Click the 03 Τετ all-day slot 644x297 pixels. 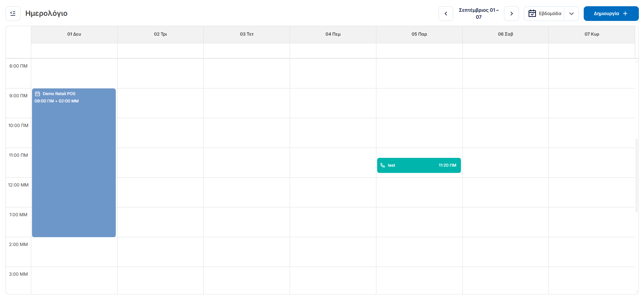(247, 51)
